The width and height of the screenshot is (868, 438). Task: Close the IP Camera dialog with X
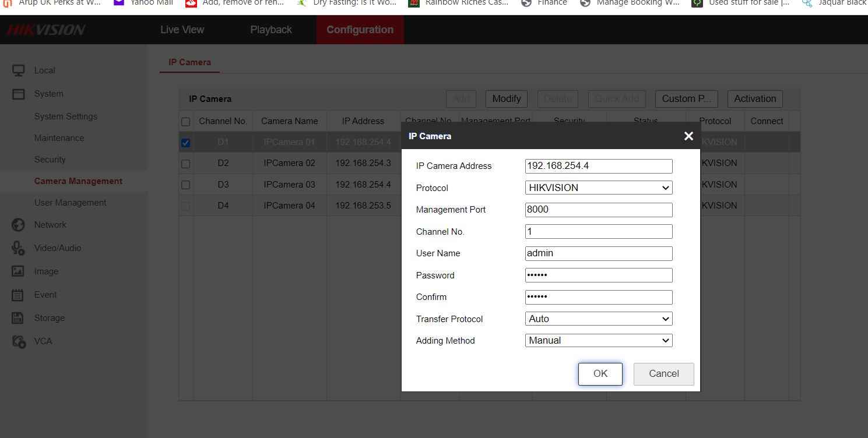tap(688, 136)
